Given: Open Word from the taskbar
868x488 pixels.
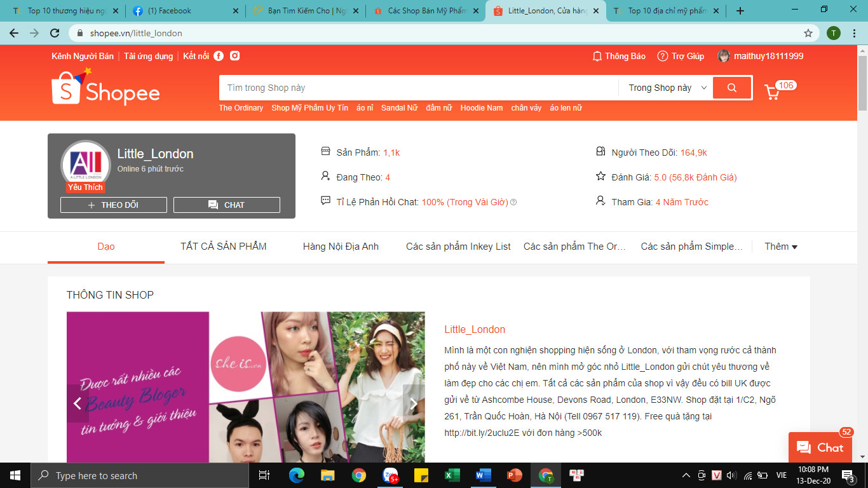Looking at the screenshot, I should (x=484, y=475).
